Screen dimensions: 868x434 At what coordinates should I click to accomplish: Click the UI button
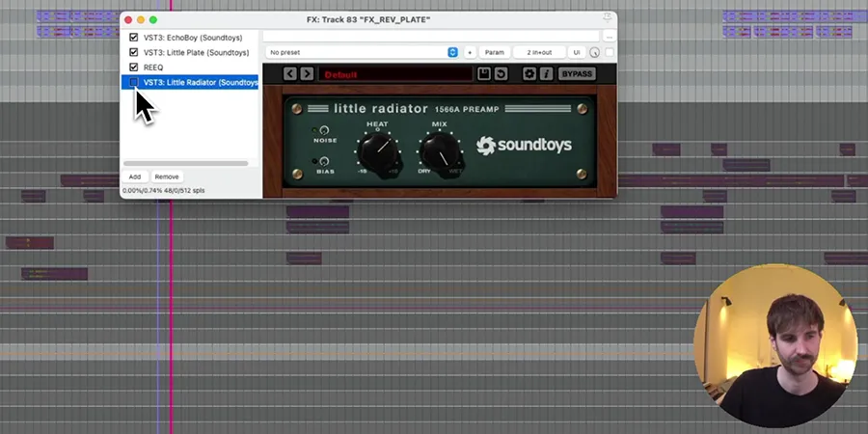[x=577, y=53]
